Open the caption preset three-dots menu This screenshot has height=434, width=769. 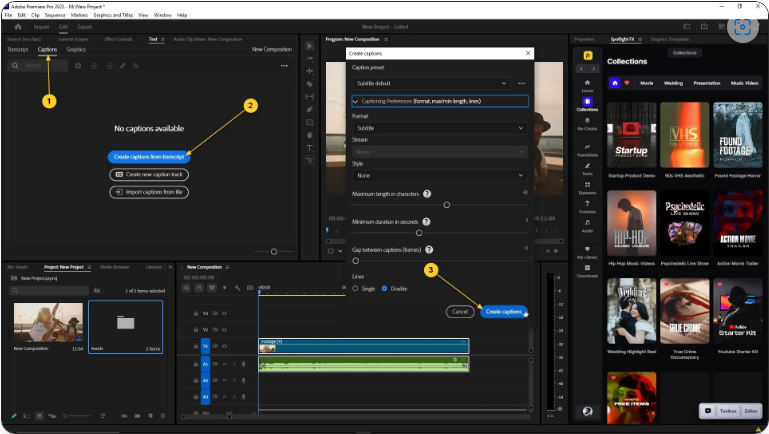point(521,83)
